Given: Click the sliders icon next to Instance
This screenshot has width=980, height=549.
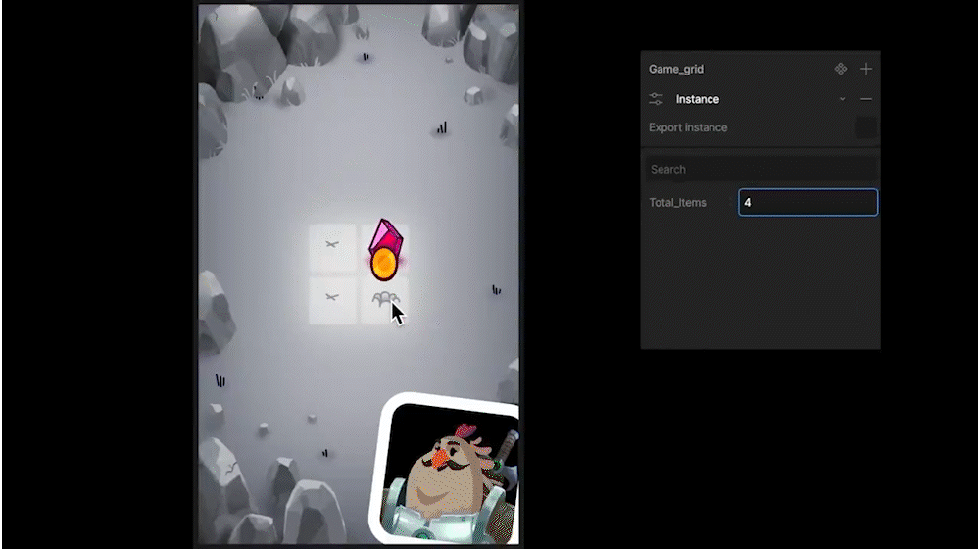Looking at the screenshot, I should point(656,99).
